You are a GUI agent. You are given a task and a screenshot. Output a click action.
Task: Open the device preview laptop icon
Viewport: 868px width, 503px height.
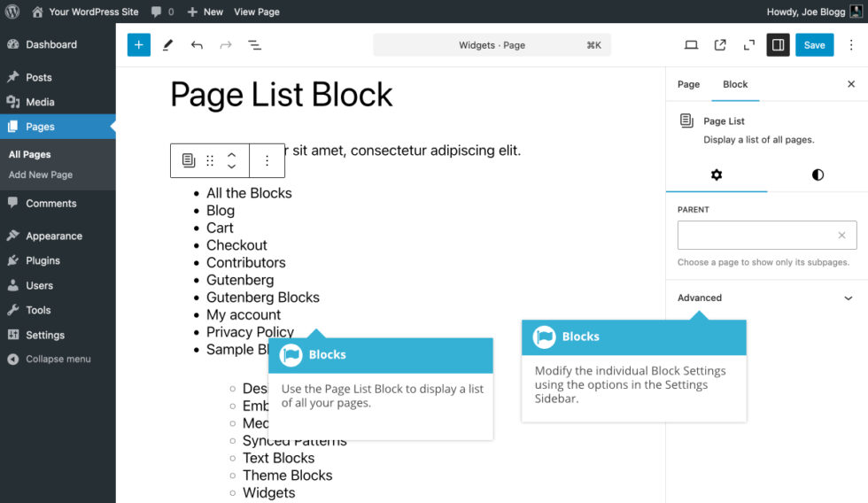[x=691, y=45]
